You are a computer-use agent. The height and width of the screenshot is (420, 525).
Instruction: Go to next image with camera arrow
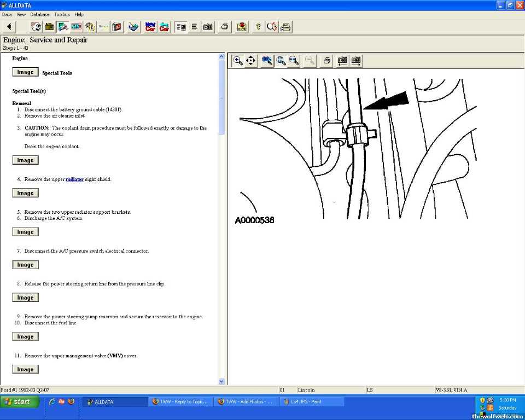[x=356, y=60]
